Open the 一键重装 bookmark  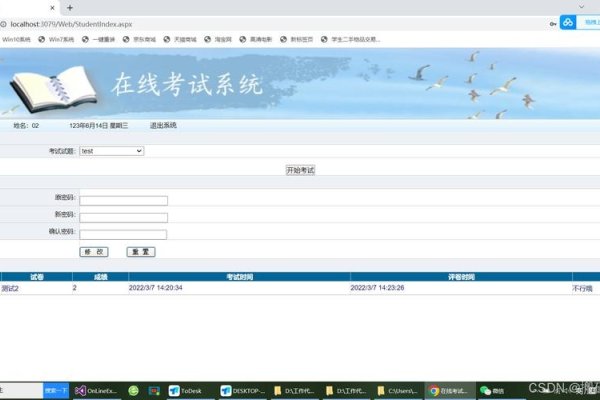98,39
